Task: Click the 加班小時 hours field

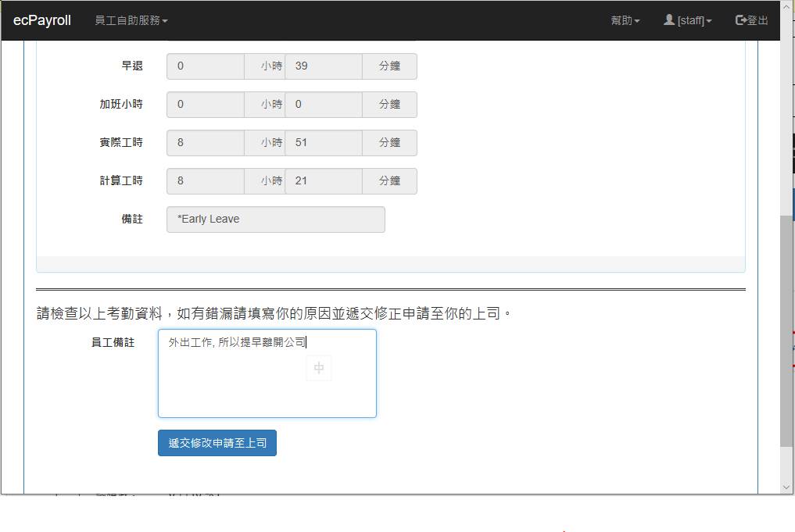Action: [206, 105]
